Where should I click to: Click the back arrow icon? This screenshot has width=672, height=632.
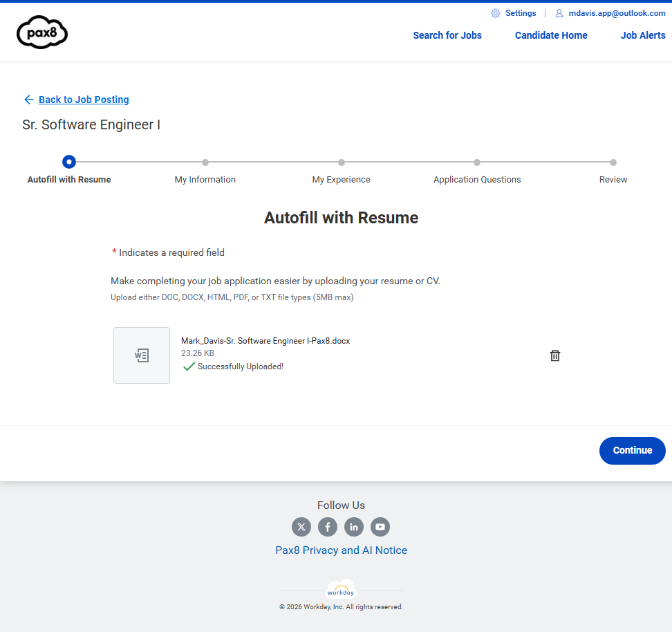click(x=28, y=100)
